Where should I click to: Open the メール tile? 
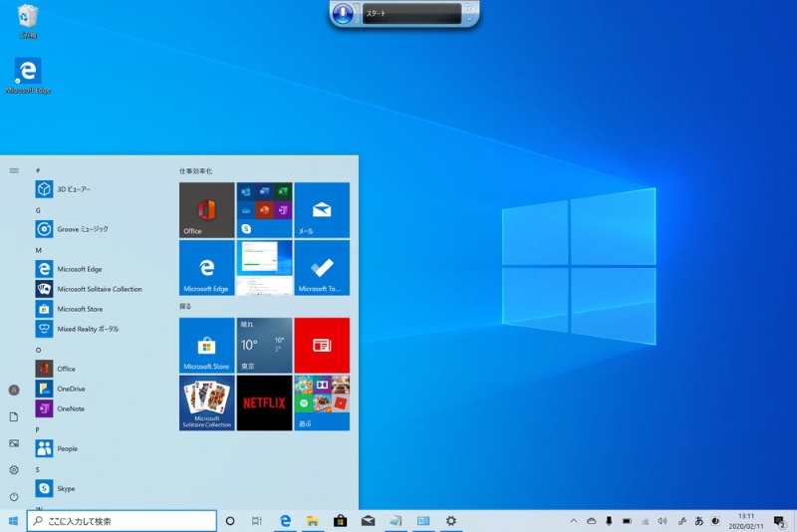[322, 209]
